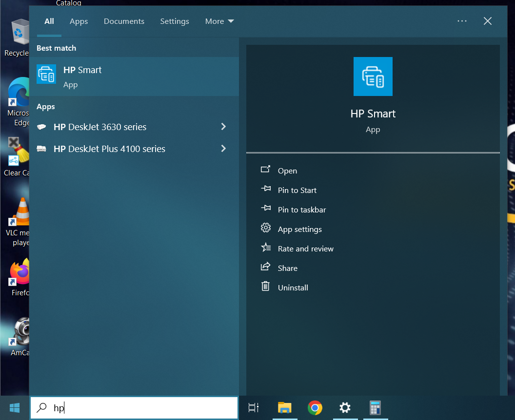The width and height of the screenshot is (515, 420).
Task: Pin HP Smart to taskbar
Action: coord(301,210)
